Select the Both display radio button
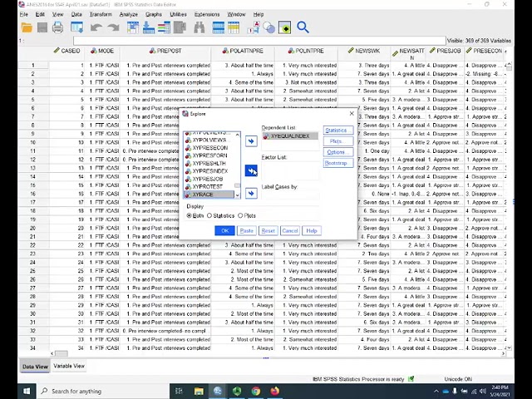 pyautogui.click(x=190, y=215)
